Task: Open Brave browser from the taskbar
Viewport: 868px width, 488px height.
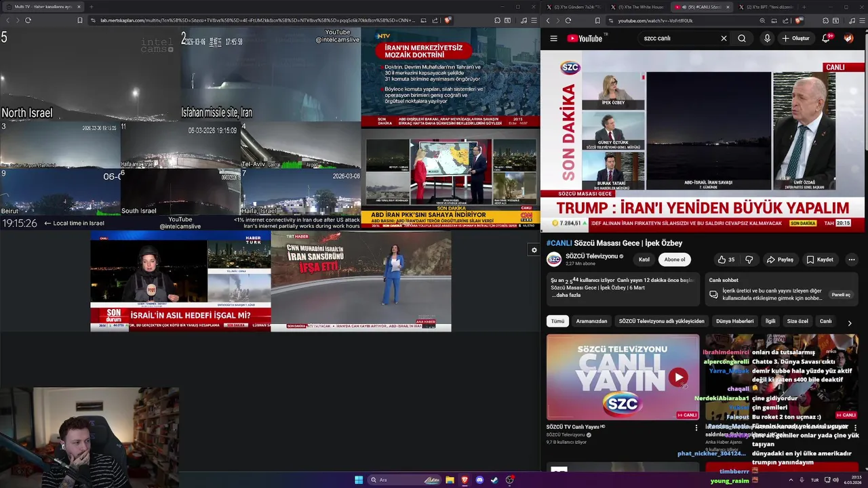Action: (465, 480)
